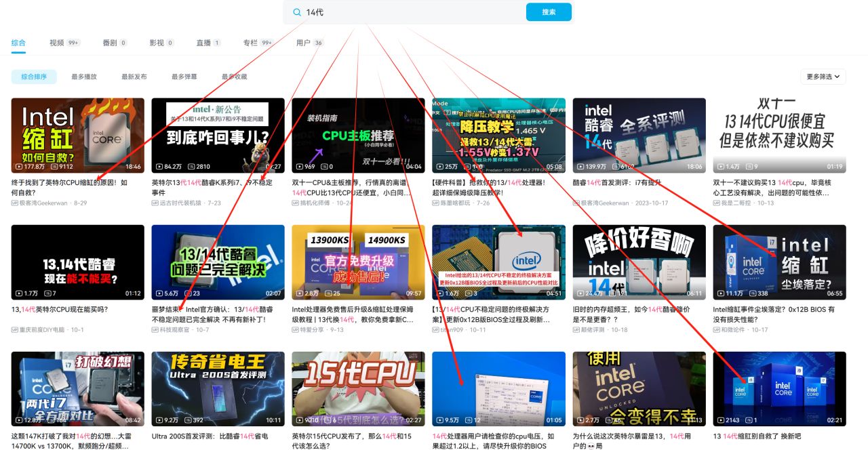Open title 英特尔13代14代酷睿K系列i7、i9不稳定事件
The width and height of the screenshot is (868, 450).
click(x=213, y=188)
